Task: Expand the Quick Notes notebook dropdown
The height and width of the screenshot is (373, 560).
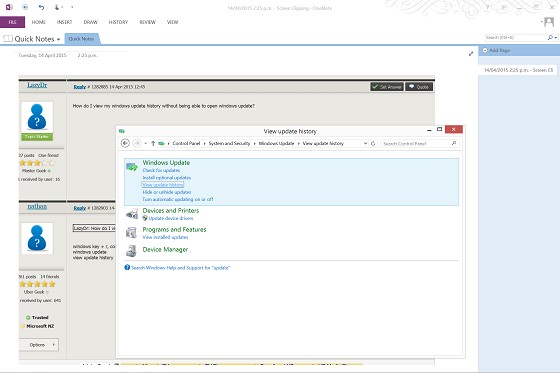Action: (58, 39)
